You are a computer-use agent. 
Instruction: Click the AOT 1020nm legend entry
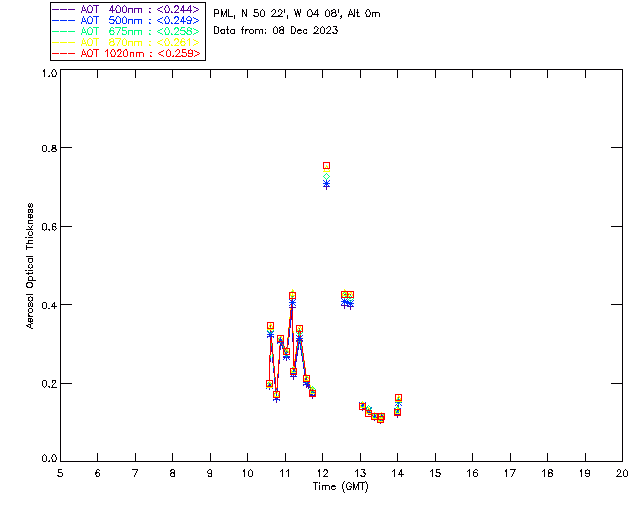click(x=126, y=53)
